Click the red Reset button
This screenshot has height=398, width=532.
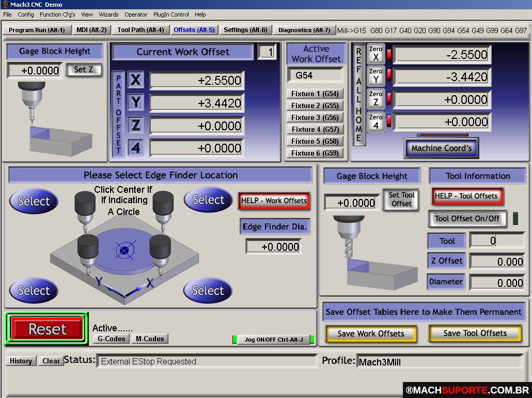click(x=47, y=329)
